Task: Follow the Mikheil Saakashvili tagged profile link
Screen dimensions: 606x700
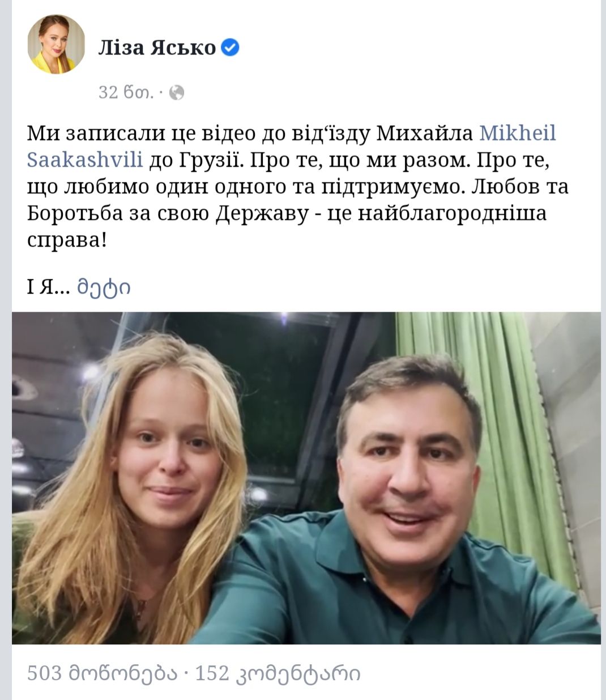Action: tap(292, 146)
